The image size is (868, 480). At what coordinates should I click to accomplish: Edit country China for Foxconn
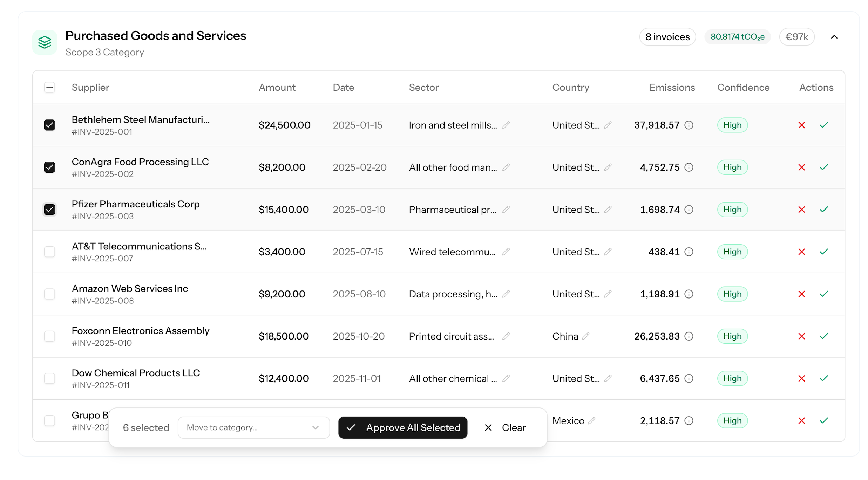[585, 336]
